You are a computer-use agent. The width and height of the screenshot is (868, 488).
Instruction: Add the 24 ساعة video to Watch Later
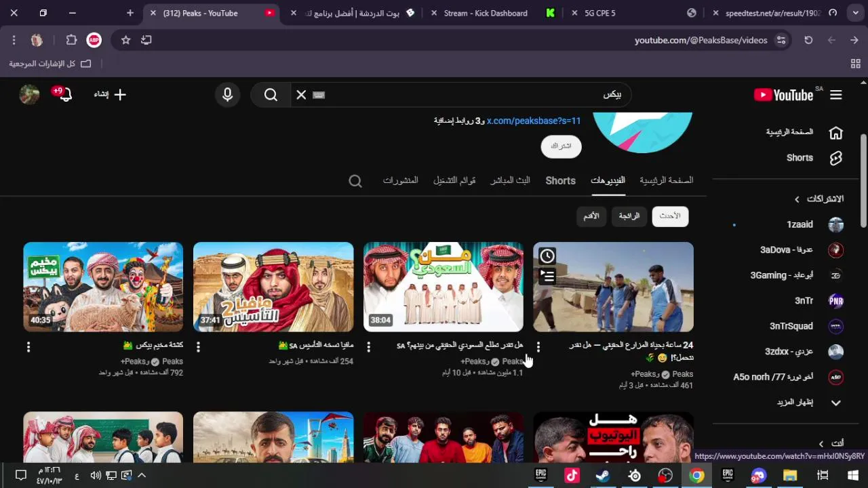tap(547, 256)
